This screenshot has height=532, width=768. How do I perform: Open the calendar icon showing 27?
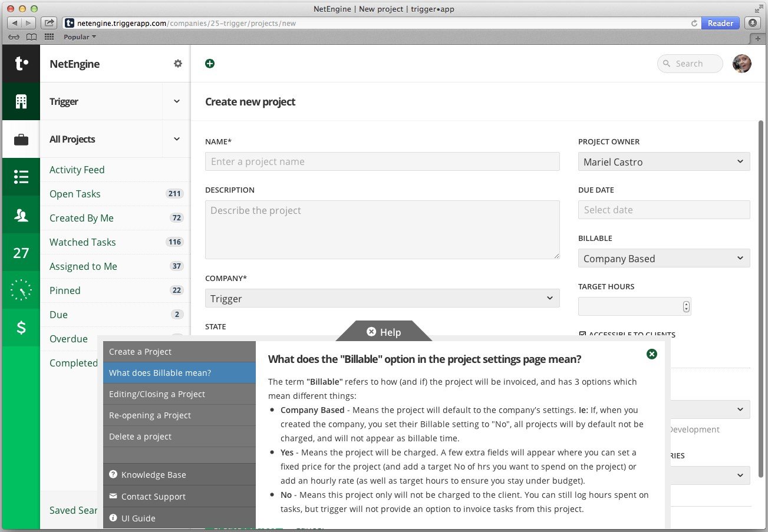(21, 253)
